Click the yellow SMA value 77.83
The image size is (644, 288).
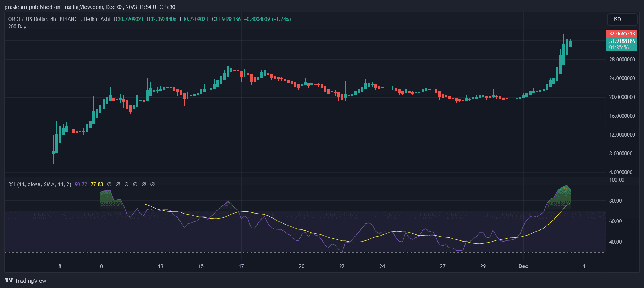[x=97, y=184]
